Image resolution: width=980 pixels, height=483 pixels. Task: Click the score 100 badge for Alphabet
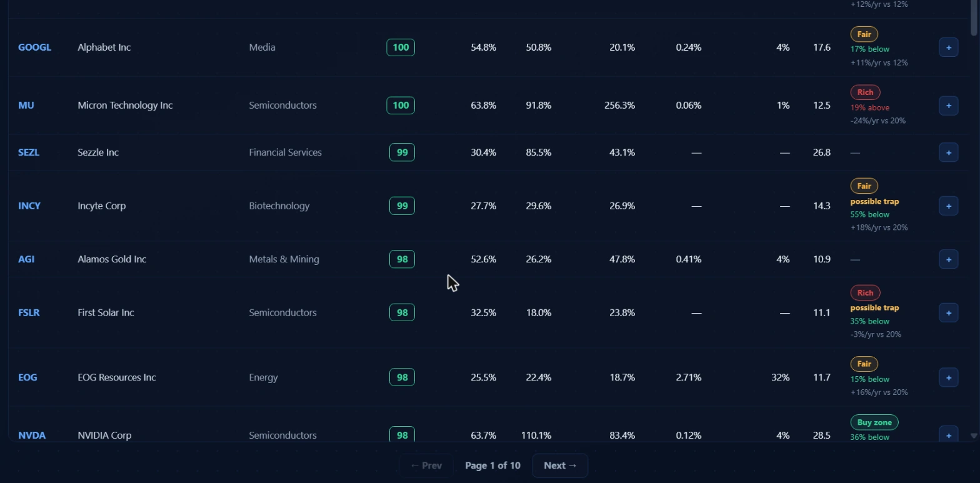[x=401, y=47]
